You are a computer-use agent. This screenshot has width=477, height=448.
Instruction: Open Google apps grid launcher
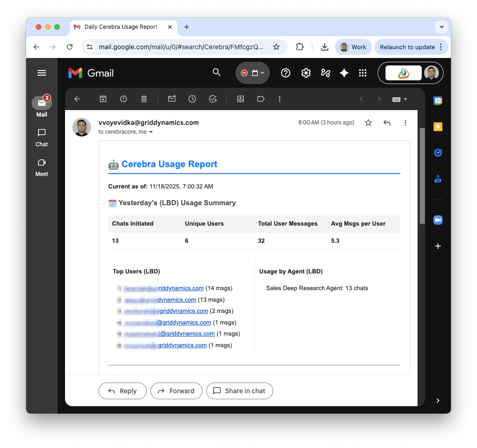tap(363, 73)
